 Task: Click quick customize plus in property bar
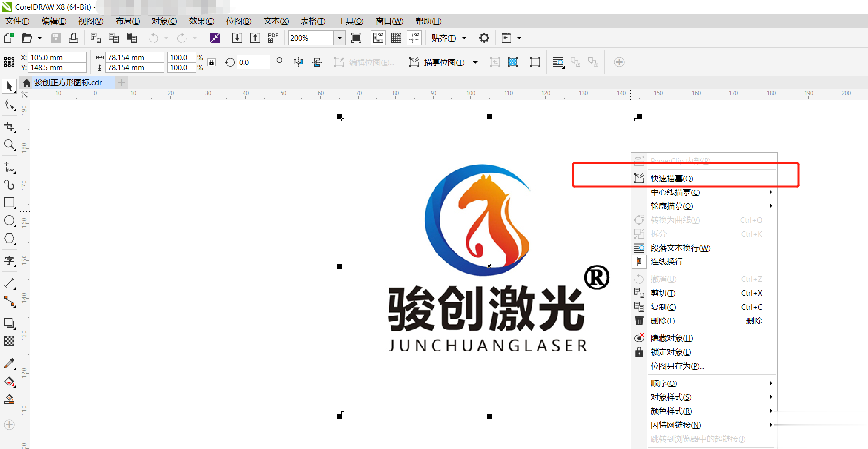tap(619, 62)
